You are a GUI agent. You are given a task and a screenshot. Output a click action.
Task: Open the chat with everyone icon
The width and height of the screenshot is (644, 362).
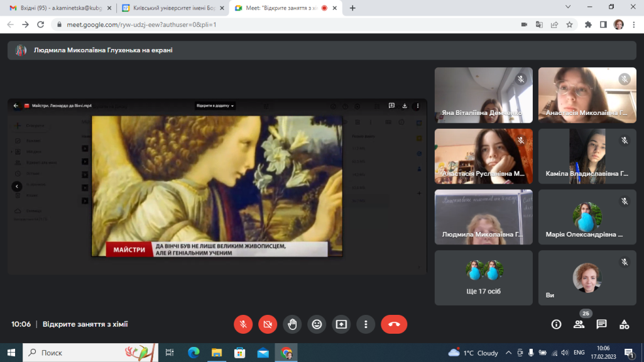(x=601, y=324)
